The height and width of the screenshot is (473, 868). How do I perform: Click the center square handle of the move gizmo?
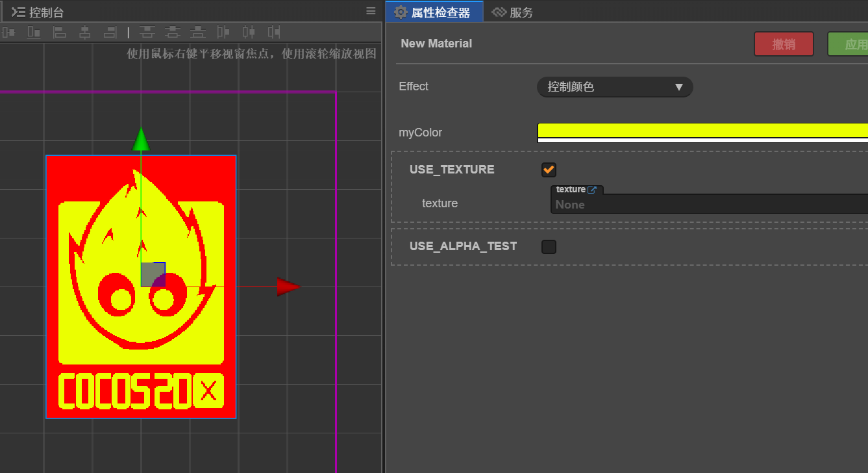[x=153, y=274]
